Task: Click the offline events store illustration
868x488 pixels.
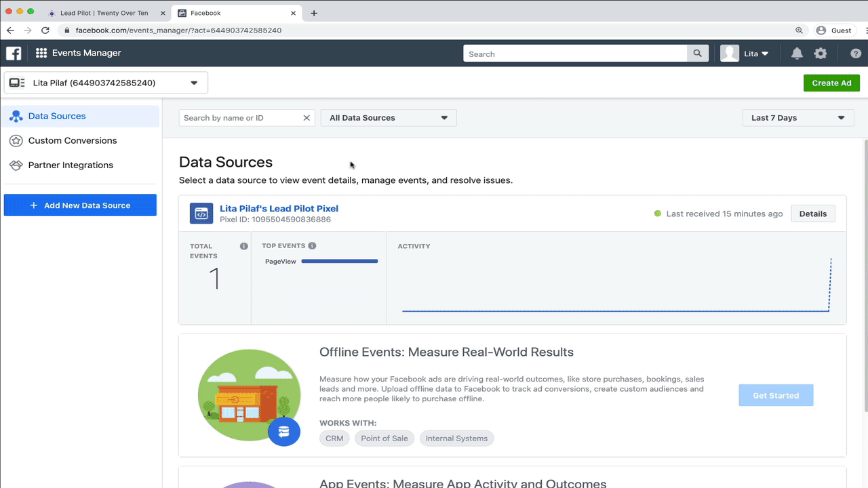Action: coord(250,397)
